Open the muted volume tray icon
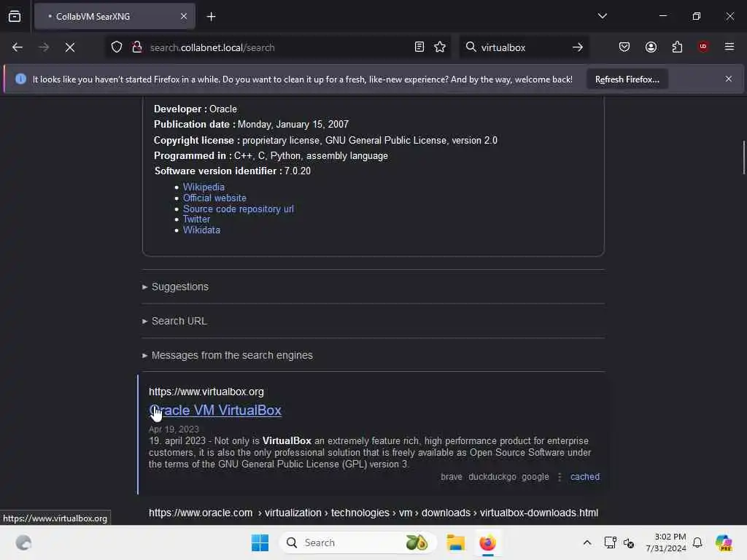 [629, 542]
